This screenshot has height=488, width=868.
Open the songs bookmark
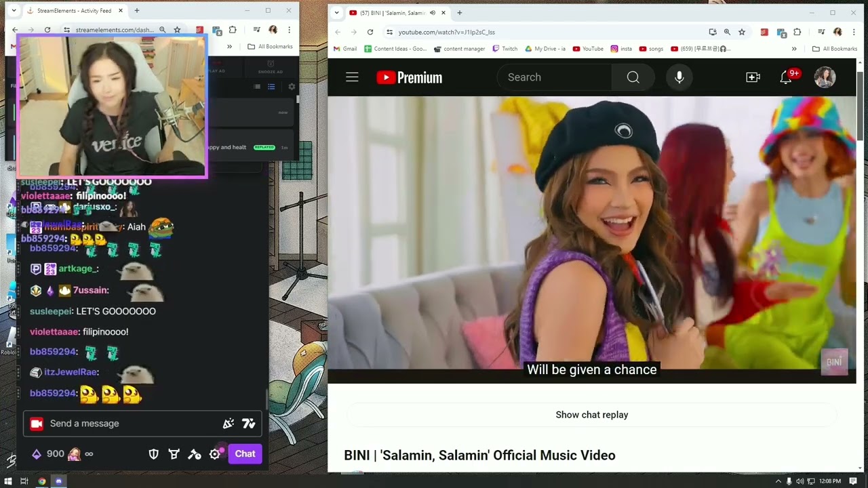(x=651, y=49)
